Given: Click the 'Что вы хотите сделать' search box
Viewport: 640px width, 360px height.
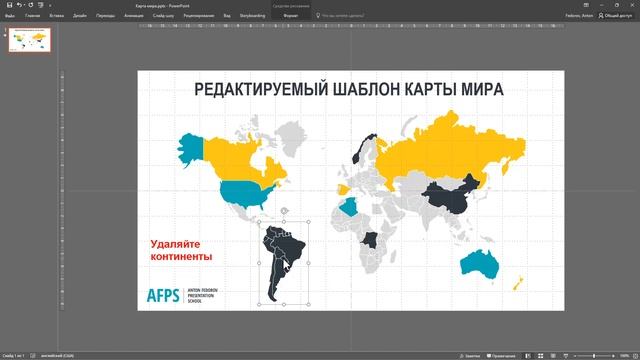Looking at the screenshot, I should point(343,16).
